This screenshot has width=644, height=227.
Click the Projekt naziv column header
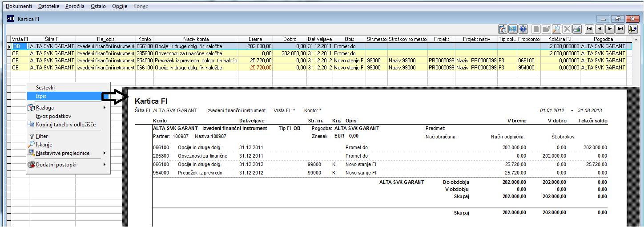point(476,39)
